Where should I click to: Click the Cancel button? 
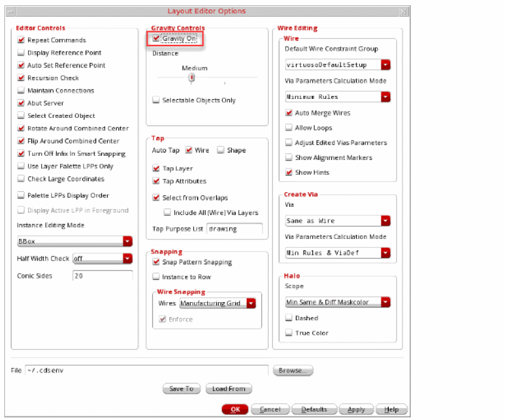click(x=270, y=409)
